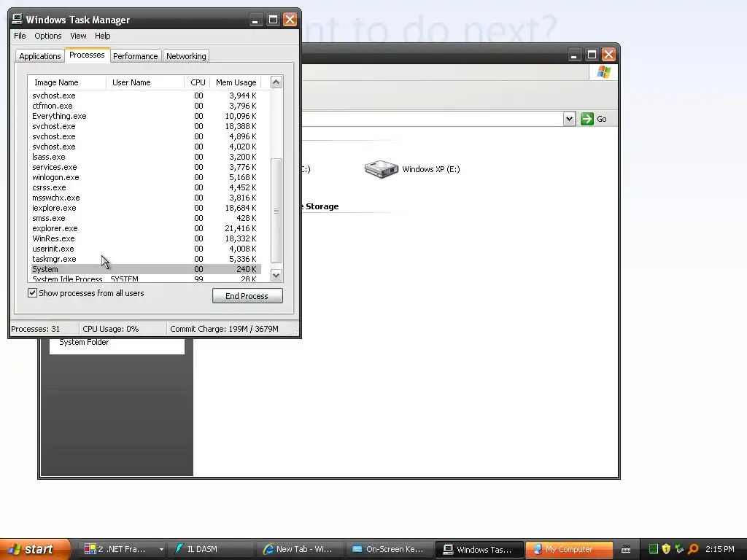Select the lsass.exe process
The image size is (747, 560).
pyautogui.click(x=146, y=157)
